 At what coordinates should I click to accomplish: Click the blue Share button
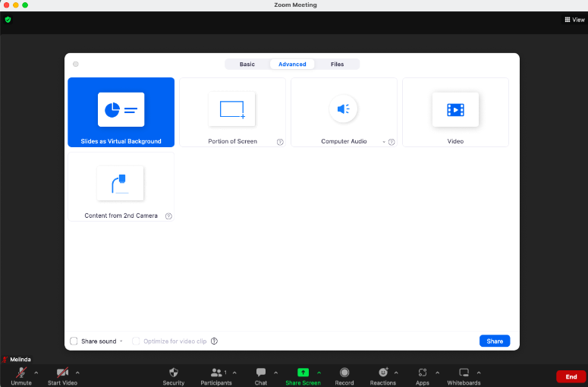[495, 341]
